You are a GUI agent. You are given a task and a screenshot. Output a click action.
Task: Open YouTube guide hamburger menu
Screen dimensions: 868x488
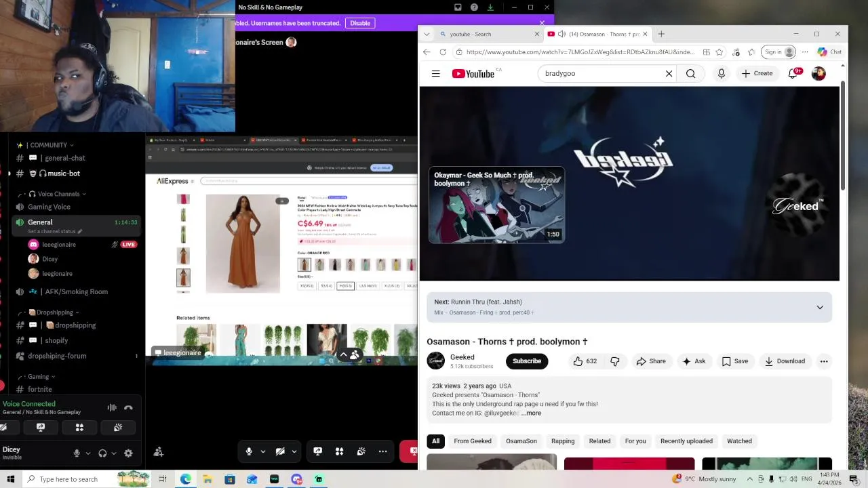435,73
